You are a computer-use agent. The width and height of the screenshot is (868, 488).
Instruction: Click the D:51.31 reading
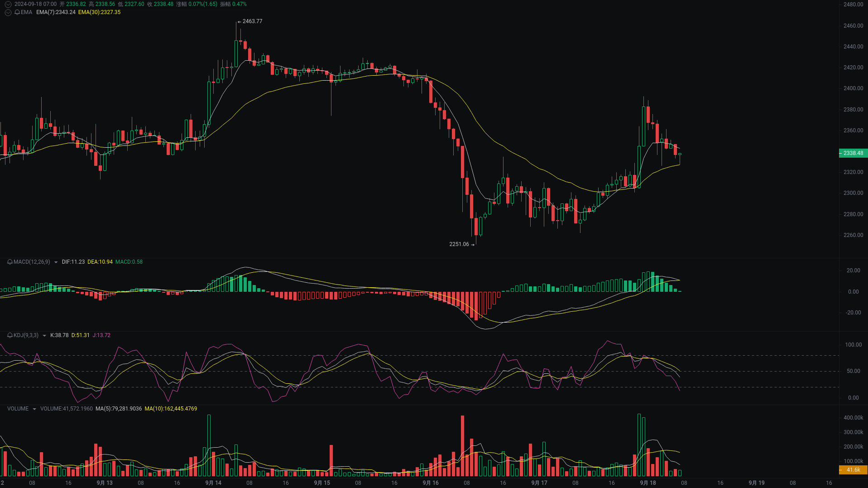81,335
